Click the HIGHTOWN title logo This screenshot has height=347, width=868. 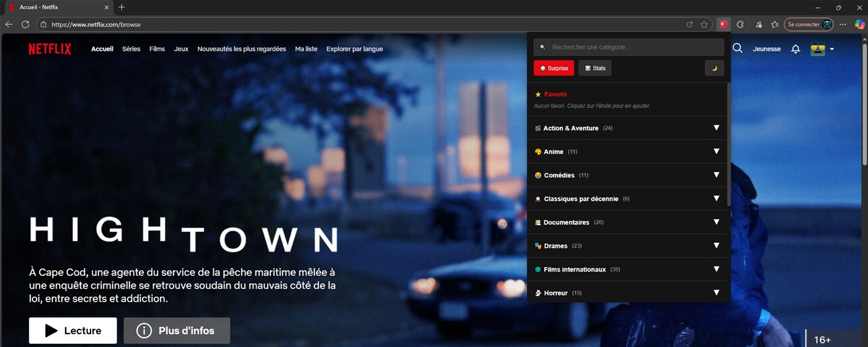(x=184, y=234)
